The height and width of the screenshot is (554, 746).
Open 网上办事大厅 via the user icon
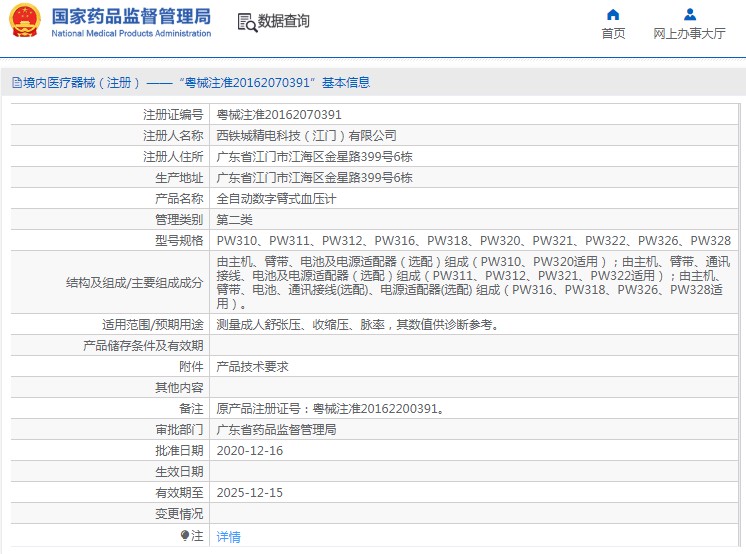[689, 15]
